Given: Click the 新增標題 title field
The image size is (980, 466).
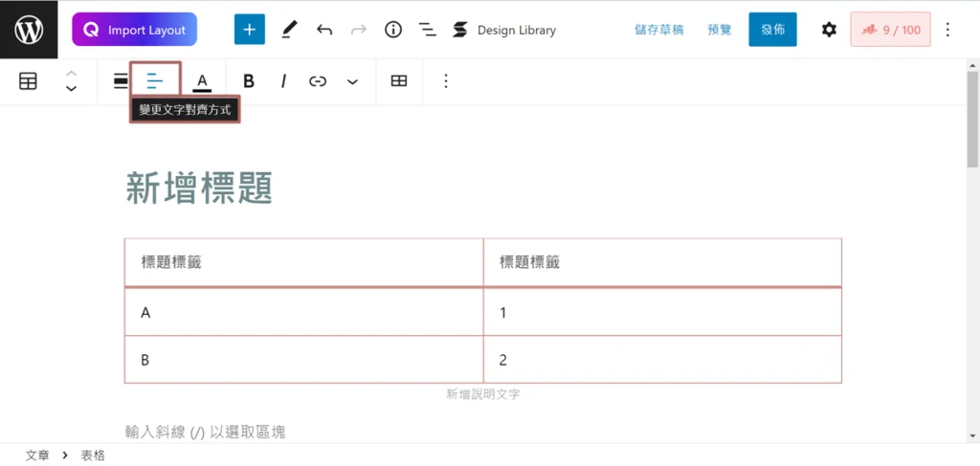Looking at the screenshot, I should 199,188.
